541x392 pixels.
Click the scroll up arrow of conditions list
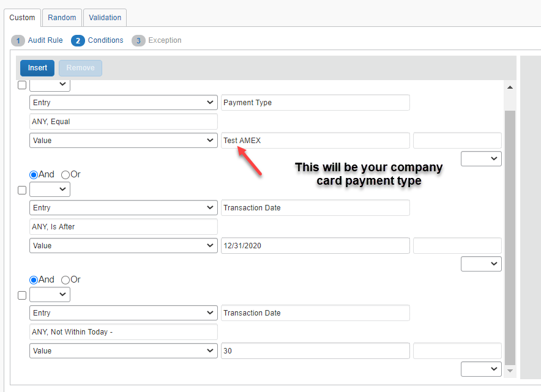point(510,87)
